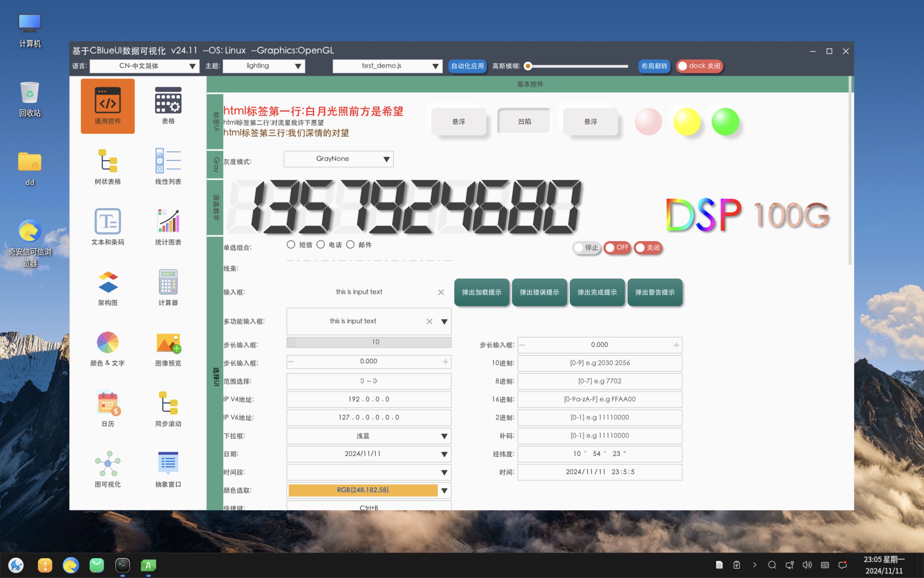The image size is (924, 578).
Task: Open the 统计图表 statistics chart section
Action: [168, 227]
